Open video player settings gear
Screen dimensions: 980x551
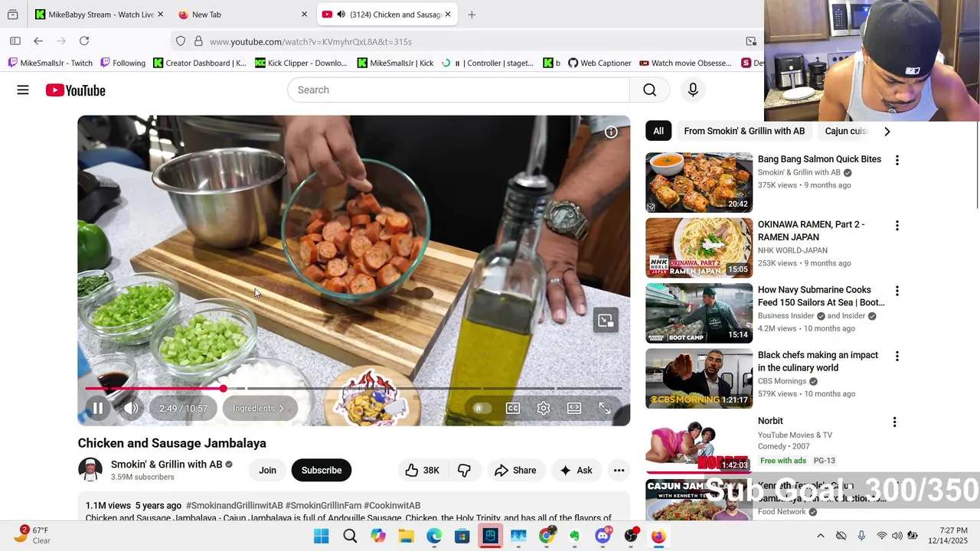544,409
